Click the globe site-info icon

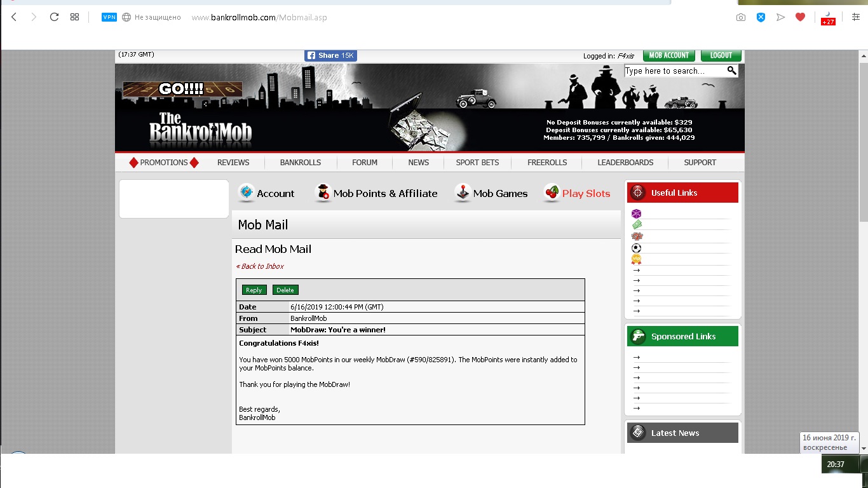[x=126, y=17]
